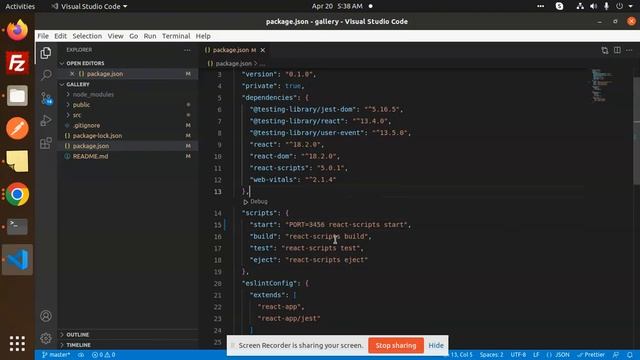This screenshot has height=360, width=640.
Task: Click the Explorer more actions ellipsis
Action: pos(187,50)
